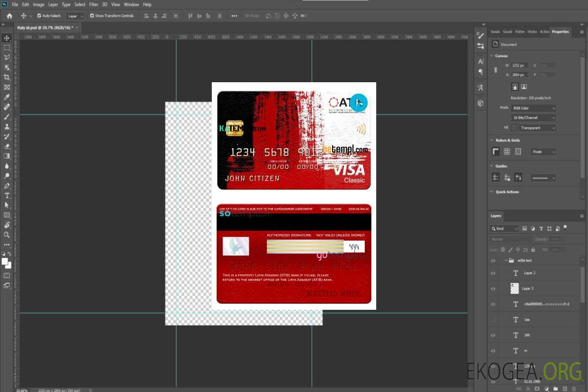Toggle rulers icon in Rulers & Grids
This screenshot has width=588, height=392.
[x=496, y=151]
